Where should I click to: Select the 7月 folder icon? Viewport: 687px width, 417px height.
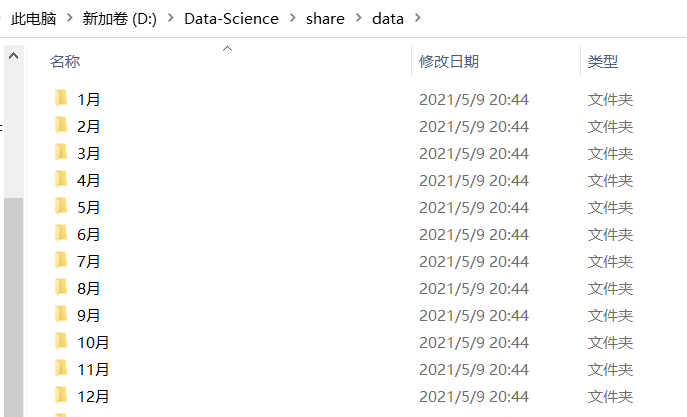pyautogui.click(x=61, y=260)
